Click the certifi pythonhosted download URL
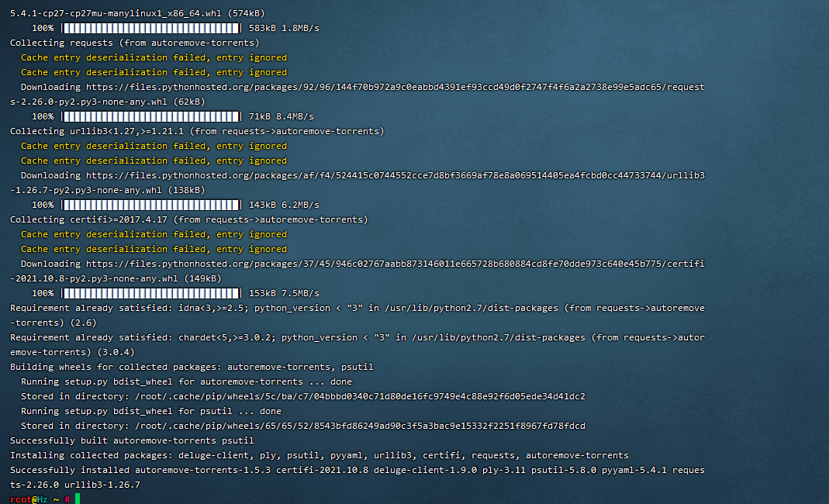The image size is (829, 504). [x=395, y=264]
